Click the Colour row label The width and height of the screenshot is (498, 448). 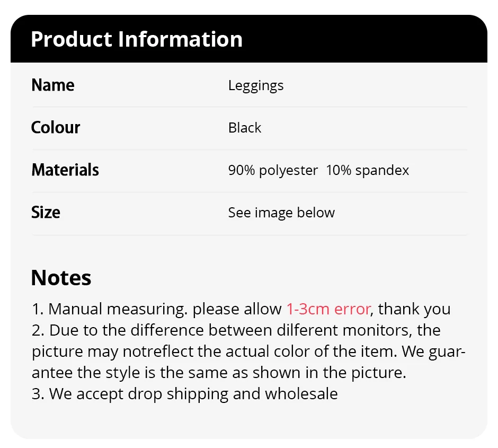coord(56,128)
